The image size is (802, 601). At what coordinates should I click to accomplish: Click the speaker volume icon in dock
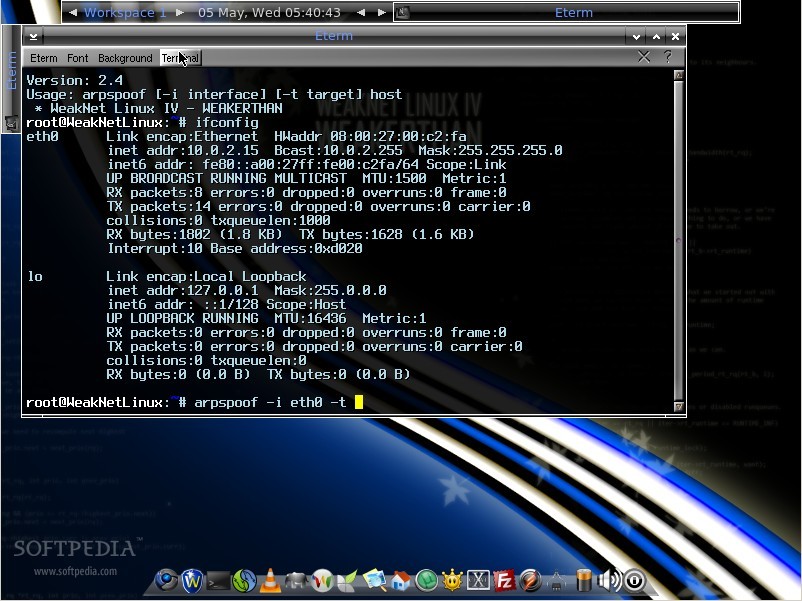click(608, 580)
